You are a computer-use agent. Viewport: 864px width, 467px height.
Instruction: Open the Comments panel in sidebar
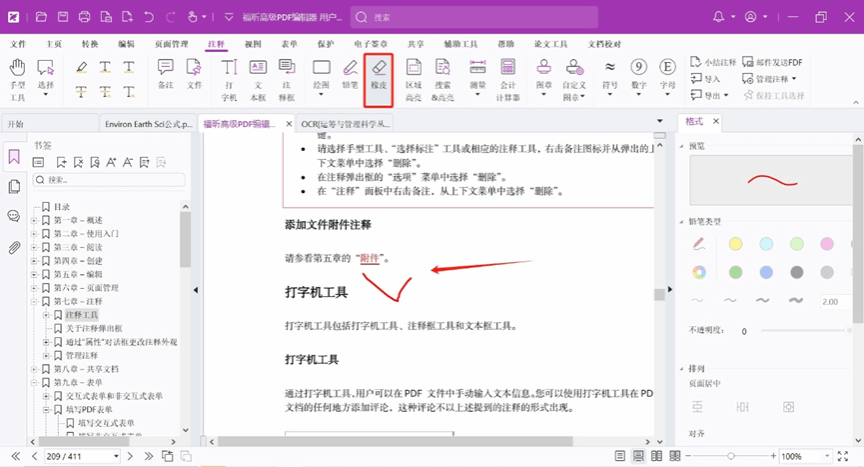pyautogui.click(x=14, y=216)
